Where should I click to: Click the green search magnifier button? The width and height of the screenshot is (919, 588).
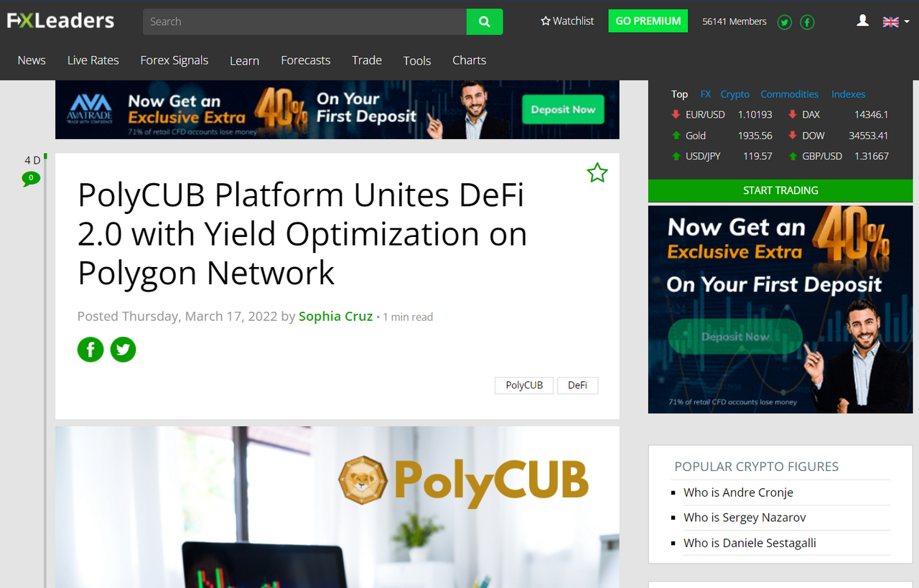click(x=485, y=22)
